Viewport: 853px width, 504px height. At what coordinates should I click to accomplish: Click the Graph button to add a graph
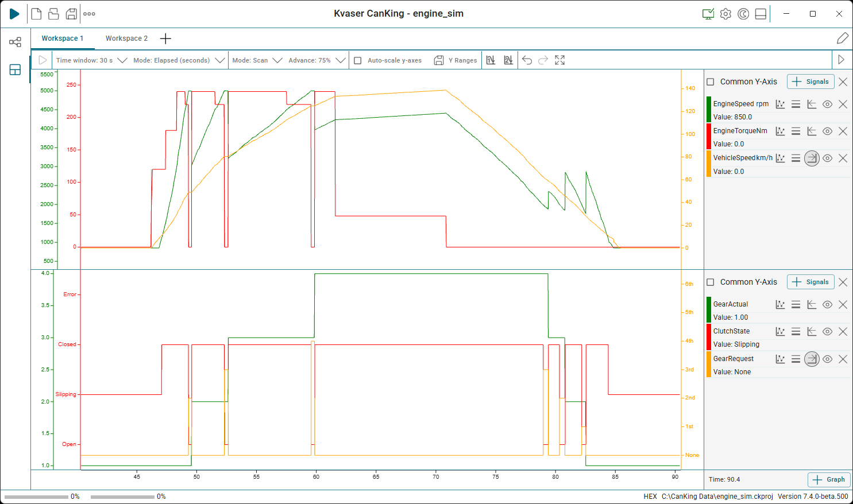click(x=829, y=479)
